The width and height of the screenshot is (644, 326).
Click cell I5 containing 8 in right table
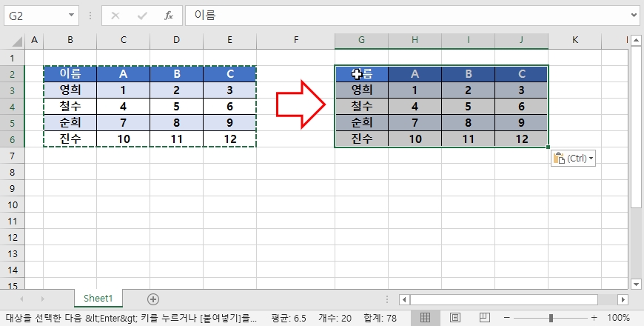pos(469,122)
